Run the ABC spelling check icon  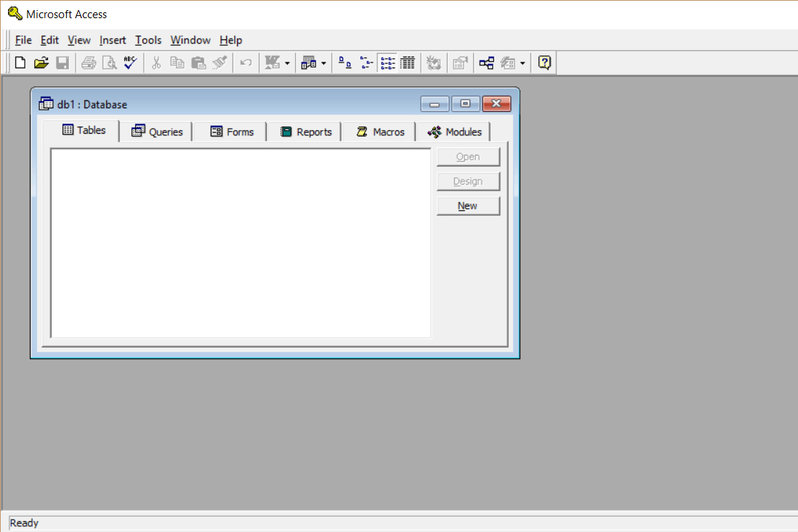pyautogui.click(x=130, y=63)
